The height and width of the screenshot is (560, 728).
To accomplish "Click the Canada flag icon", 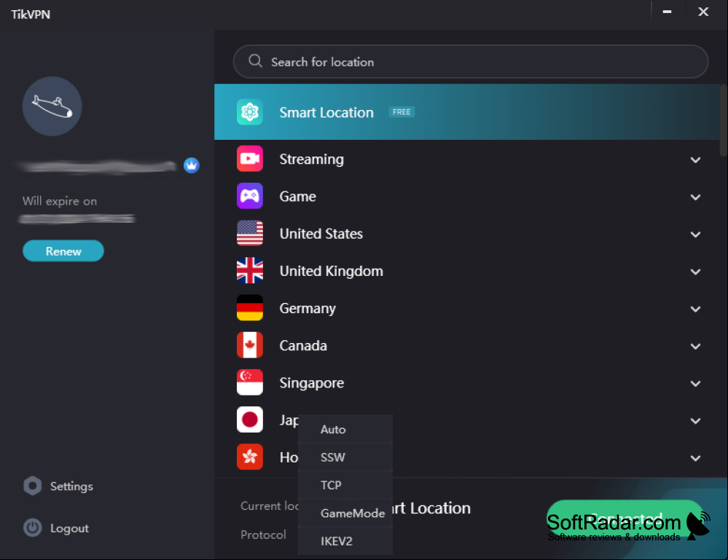I will tap(250, 344).
